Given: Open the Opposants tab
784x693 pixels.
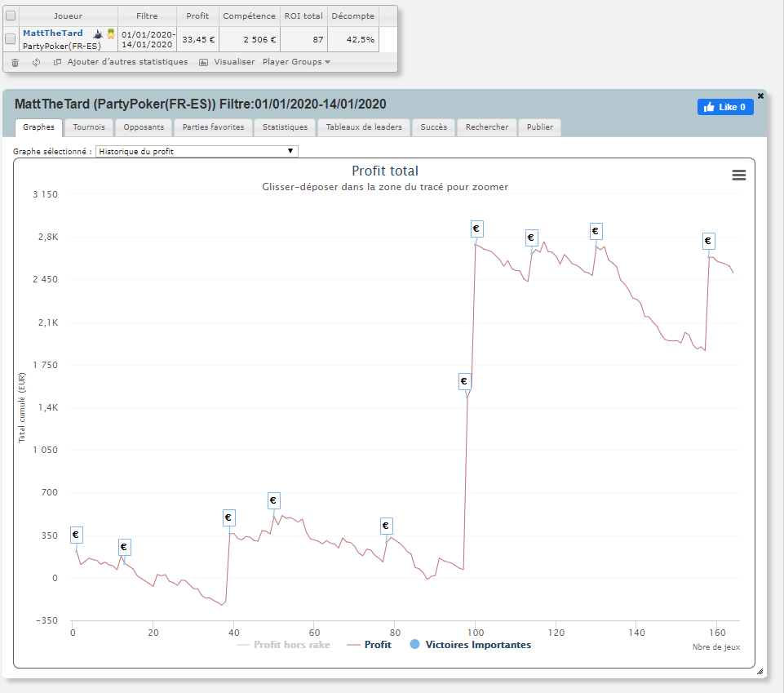Looking at the screenshot, I should tap(144, 127).
